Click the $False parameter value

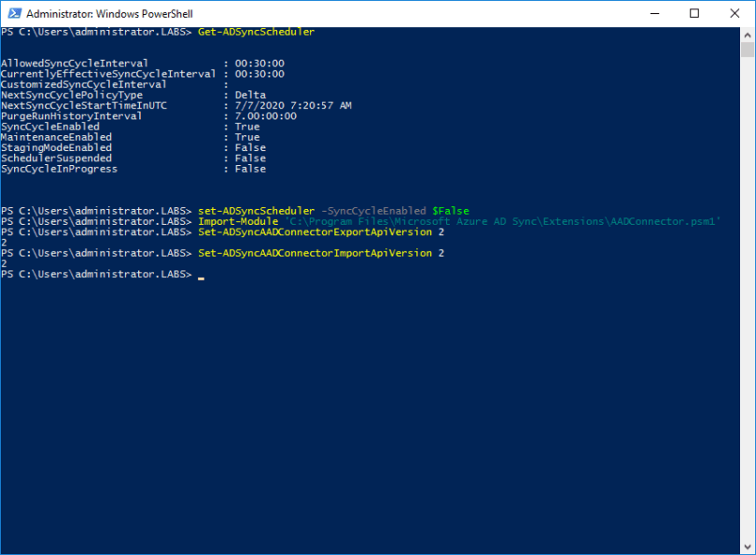450,211
